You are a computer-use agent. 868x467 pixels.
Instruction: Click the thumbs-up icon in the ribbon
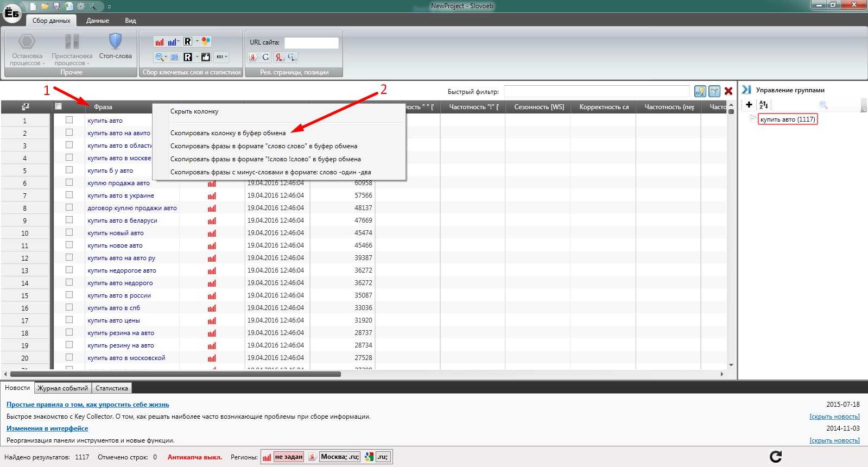pos(206,57)
